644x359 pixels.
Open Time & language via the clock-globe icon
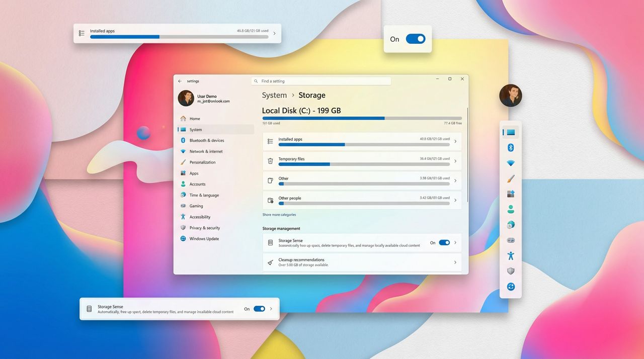click(183, 195)
